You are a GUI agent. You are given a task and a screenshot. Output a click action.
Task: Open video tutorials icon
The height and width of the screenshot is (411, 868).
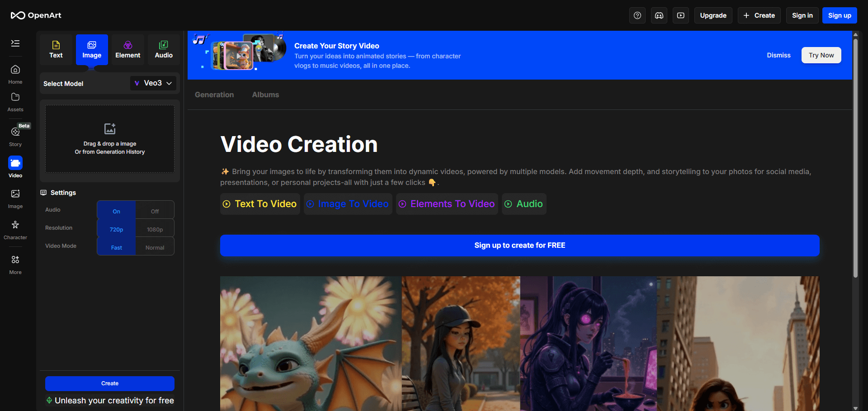pos(681,15)
